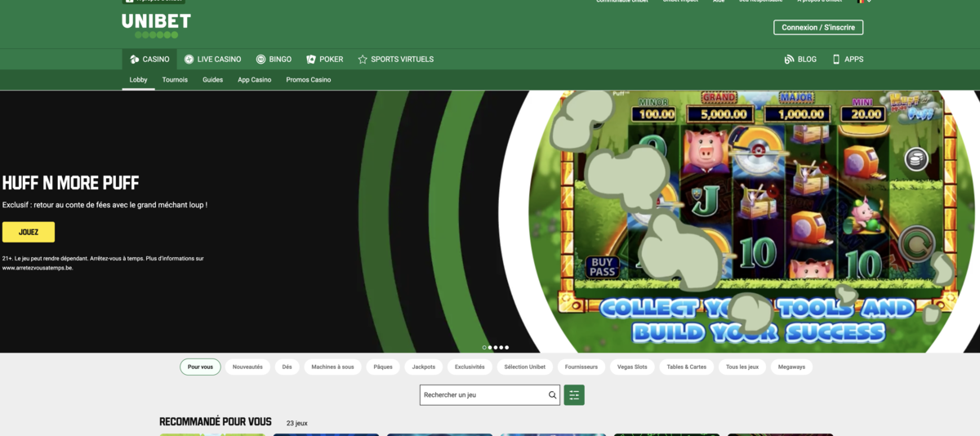Go to the Casino main menu item
The width and height of the screenshot is (980, 436).
point(149,60)
